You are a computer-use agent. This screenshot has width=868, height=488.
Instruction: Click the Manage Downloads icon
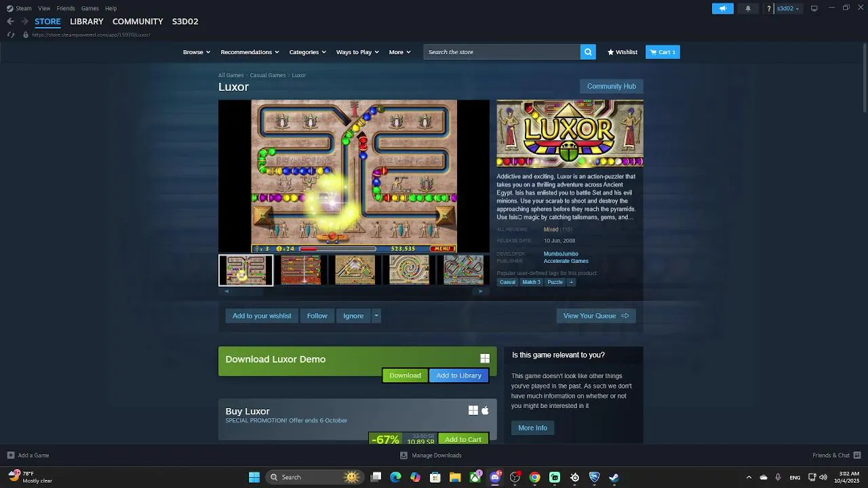(x=404, y=455)
